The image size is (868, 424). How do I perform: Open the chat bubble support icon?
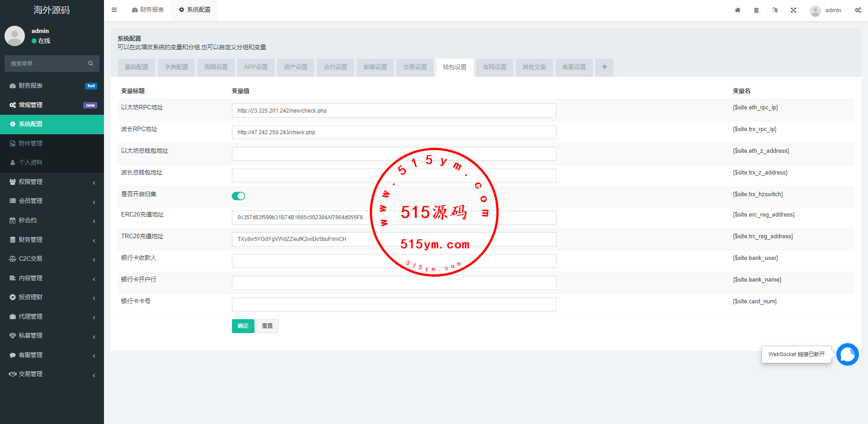pyautogui.click(x=847, y=354)
